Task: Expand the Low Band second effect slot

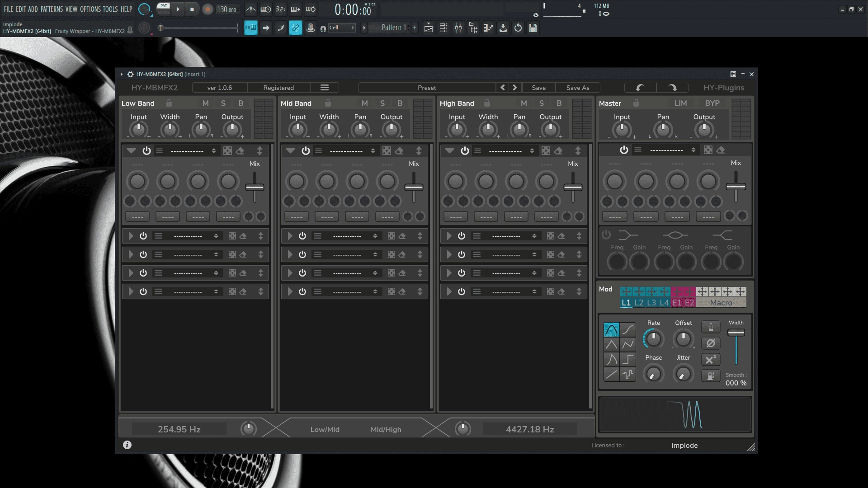Action: coord(131,236)
